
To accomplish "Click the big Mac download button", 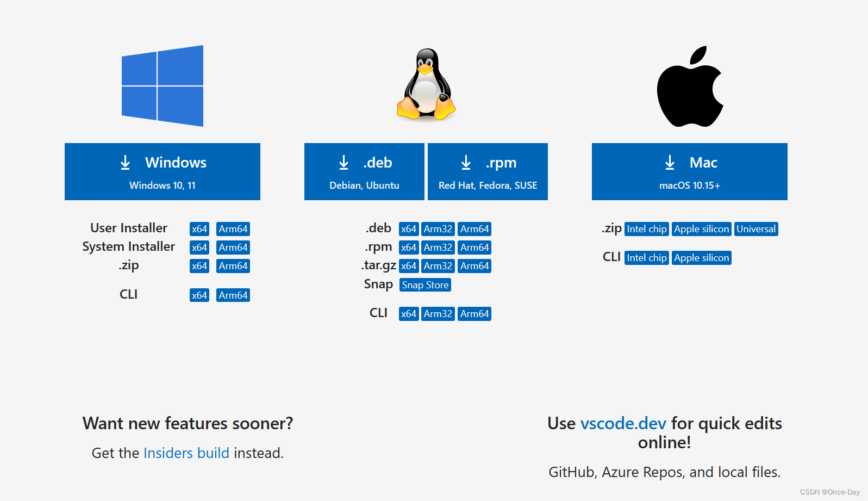I will coord(690,172).
